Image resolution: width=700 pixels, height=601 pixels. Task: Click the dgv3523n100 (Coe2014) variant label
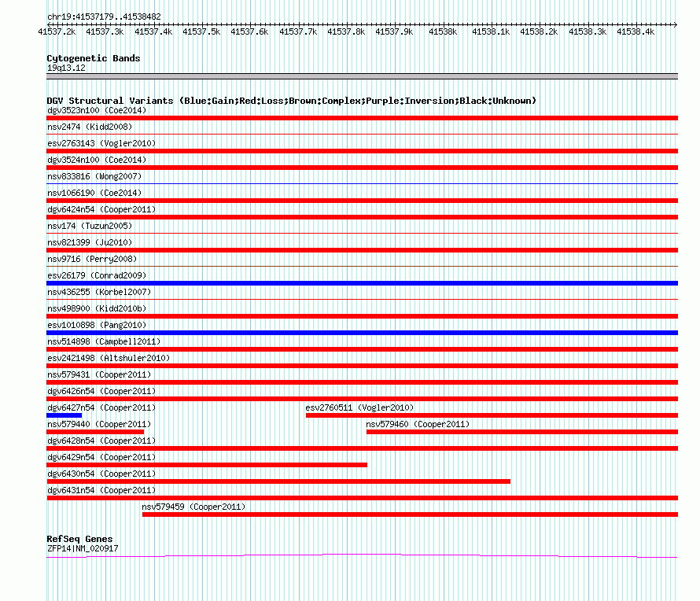click(97, 110)
